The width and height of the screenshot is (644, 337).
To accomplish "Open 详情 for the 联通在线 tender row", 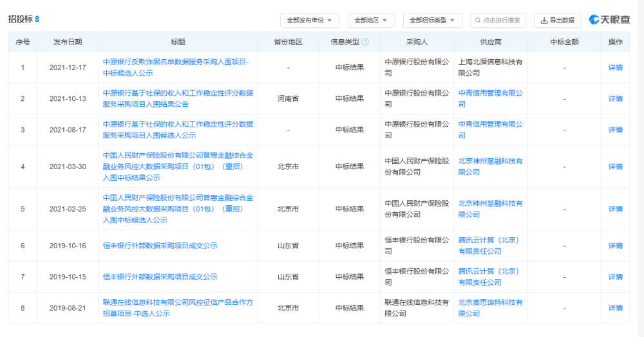I will [615, 308].
